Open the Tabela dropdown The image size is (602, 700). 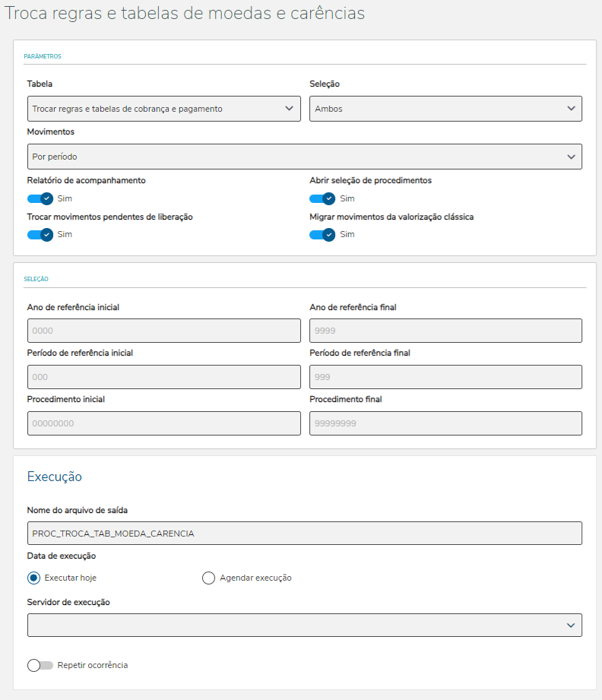pos(163,109)
